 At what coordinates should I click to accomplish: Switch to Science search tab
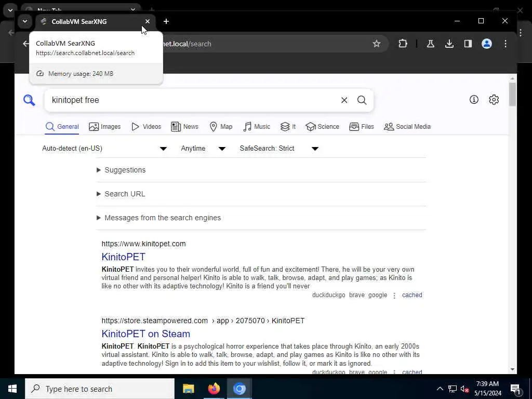322,127
